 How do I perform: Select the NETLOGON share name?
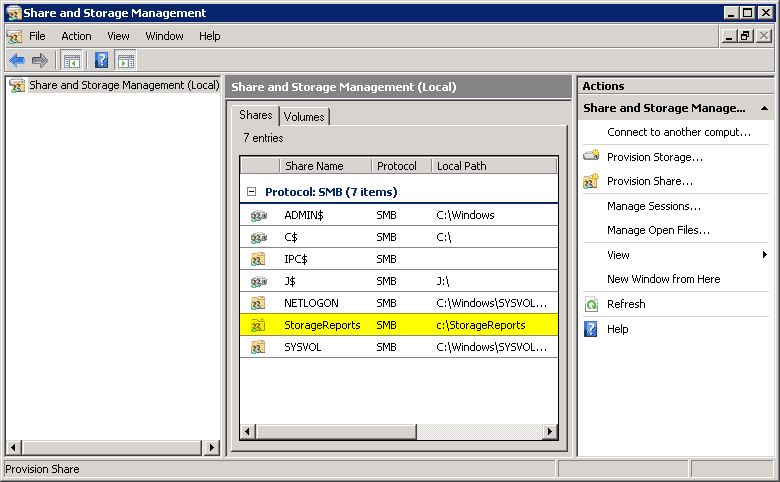[311, 303]
